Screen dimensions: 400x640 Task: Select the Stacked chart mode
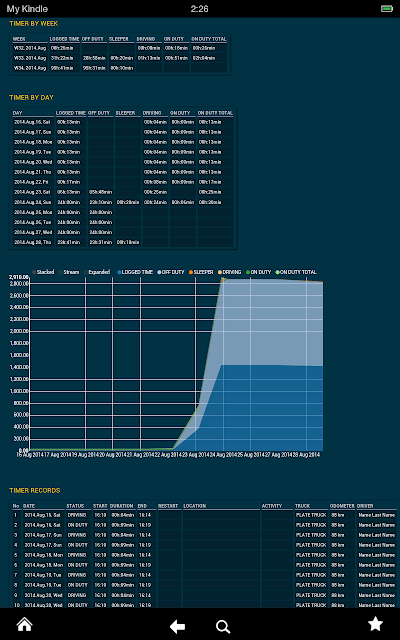pyautogui.click(x=42, y=272)
